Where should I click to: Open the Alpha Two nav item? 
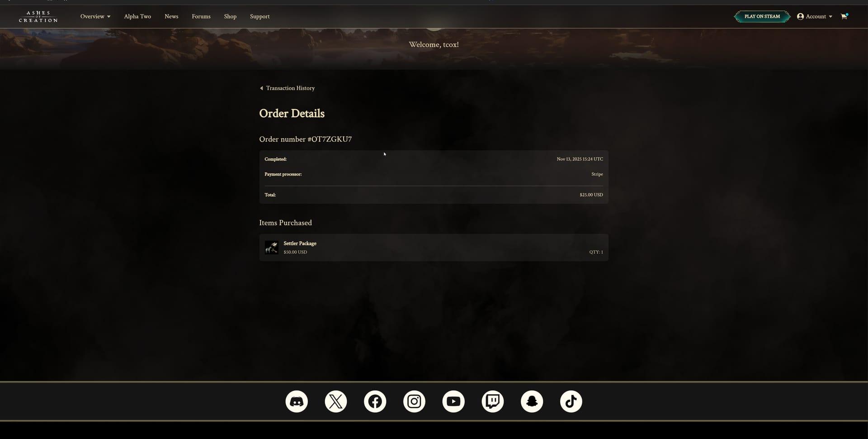137,16
